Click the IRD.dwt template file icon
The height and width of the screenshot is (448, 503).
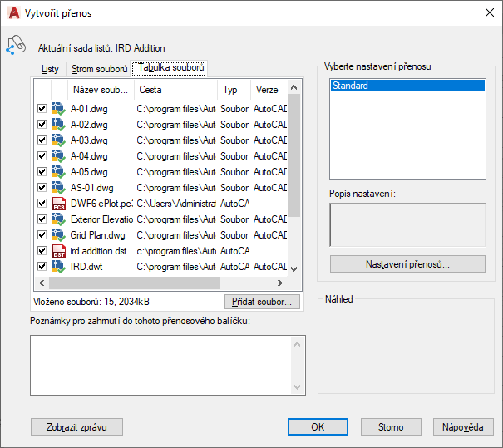(58, 267)
